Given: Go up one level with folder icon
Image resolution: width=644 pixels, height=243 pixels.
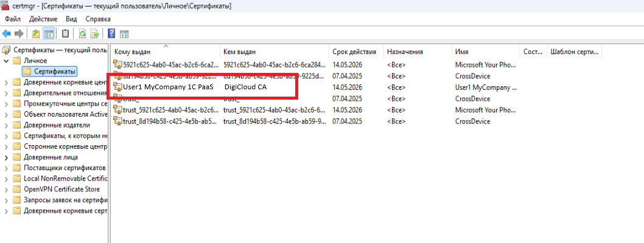Looking at the screenshot, I should point(36,33).
